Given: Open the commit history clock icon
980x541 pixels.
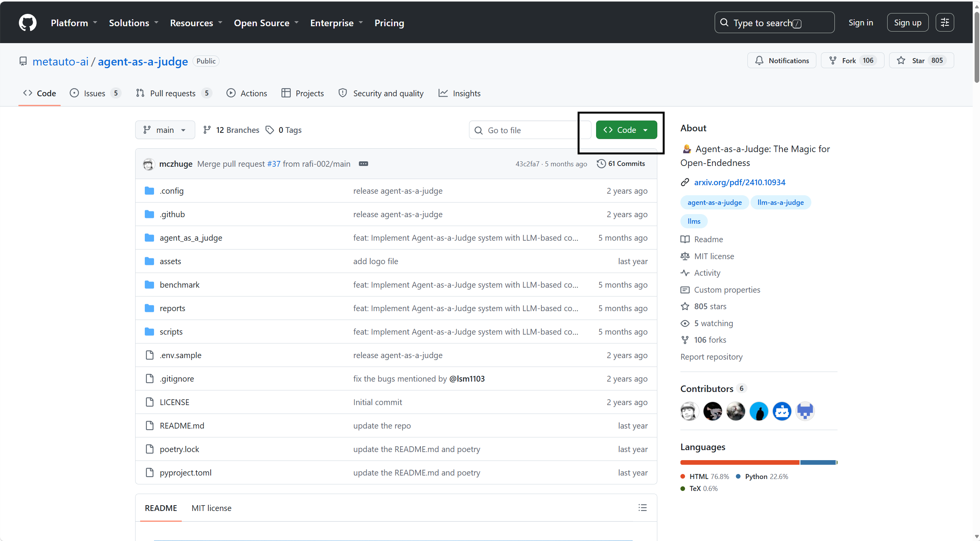Looking at the screenshot, I should click(x=601, y=164).
